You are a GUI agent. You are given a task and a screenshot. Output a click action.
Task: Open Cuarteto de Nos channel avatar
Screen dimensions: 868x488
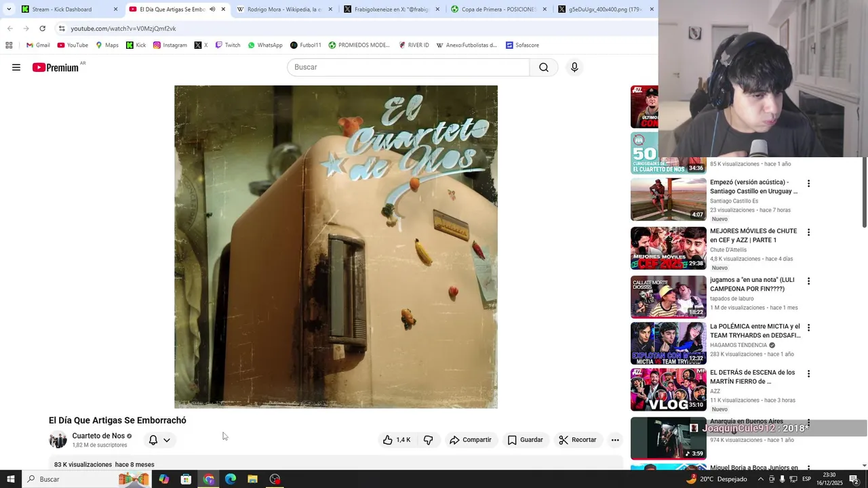[x=58, y=440]
